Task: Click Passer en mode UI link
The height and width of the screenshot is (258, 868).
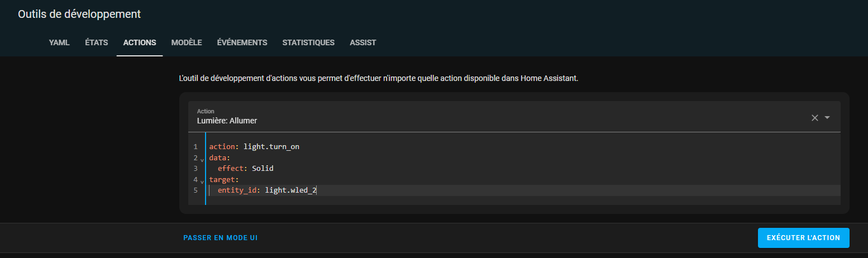Action: pyautogui.click(x=220, y=238)
